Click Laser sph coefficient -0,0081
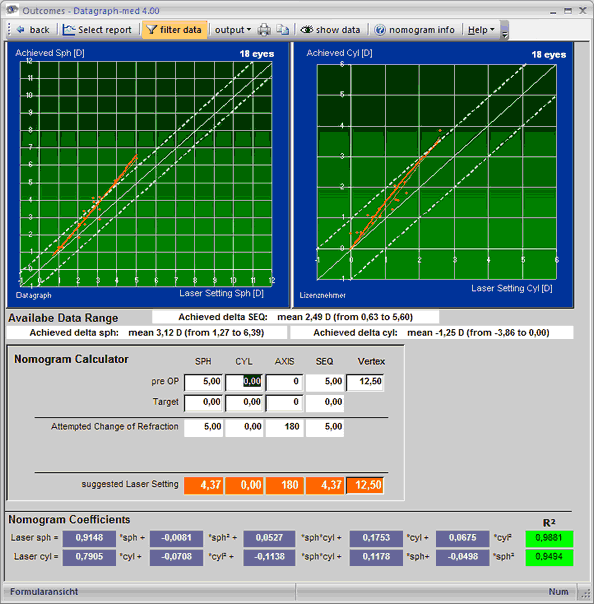Viewport: 594px width, 604px height. click(176, 538)
